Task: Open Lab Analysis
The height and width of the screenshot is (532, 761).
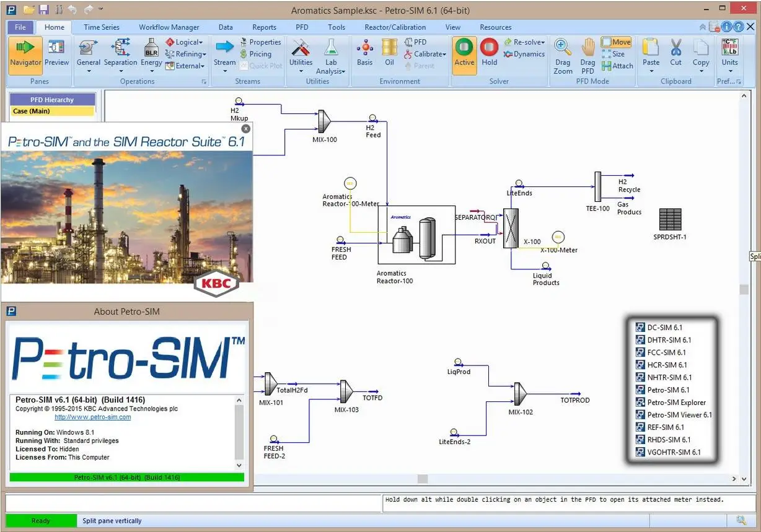Action: [331, 56]
